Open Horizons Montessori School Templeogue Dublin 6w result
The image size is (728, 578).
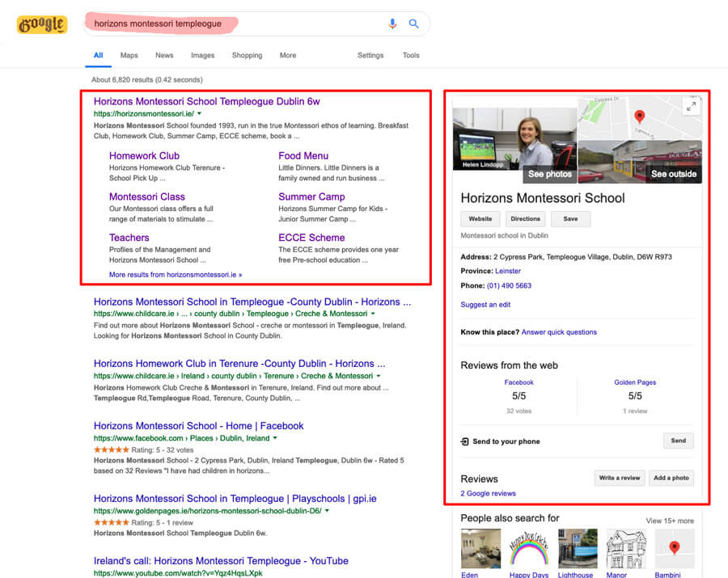pyautogui.click(x=206, y=102)
